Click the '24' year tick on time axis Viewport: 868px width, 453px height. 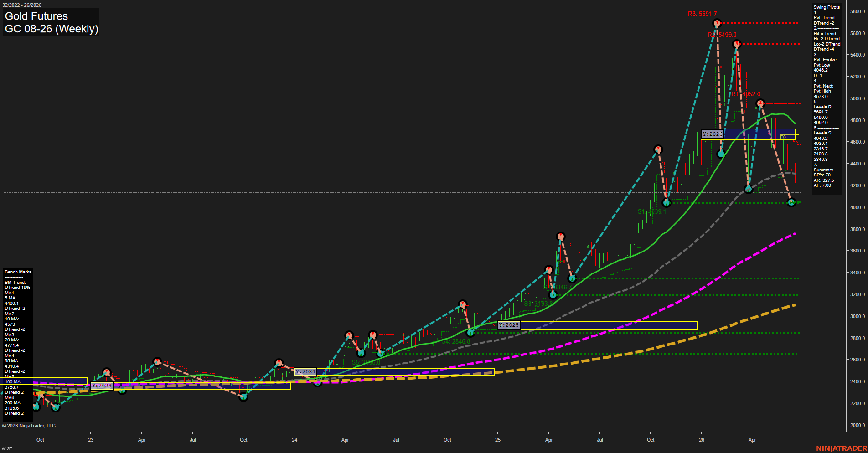[294, 440]
